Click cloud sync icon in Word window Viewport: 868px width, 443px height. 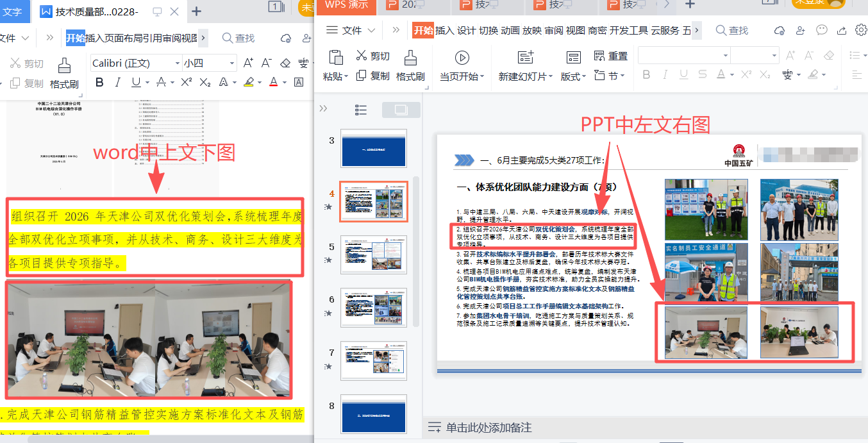pos(287,38)
